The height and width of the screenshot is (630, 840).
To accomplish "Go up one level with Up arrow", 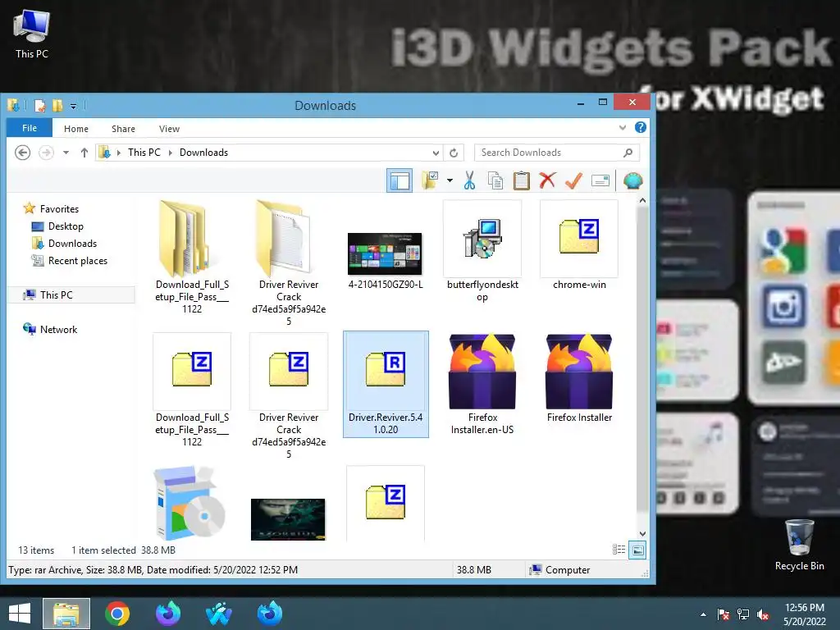I will point(84,153).
